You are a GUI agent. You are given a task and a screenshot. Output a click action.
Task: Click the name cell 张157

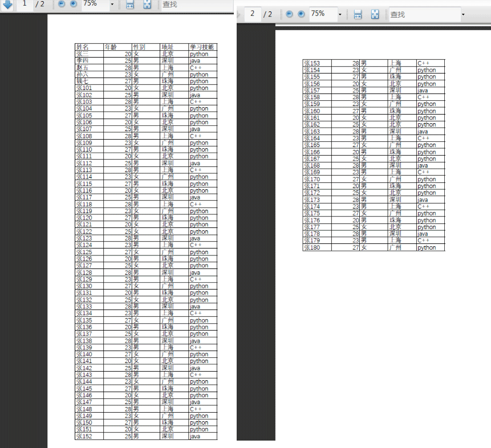(317, 91)
